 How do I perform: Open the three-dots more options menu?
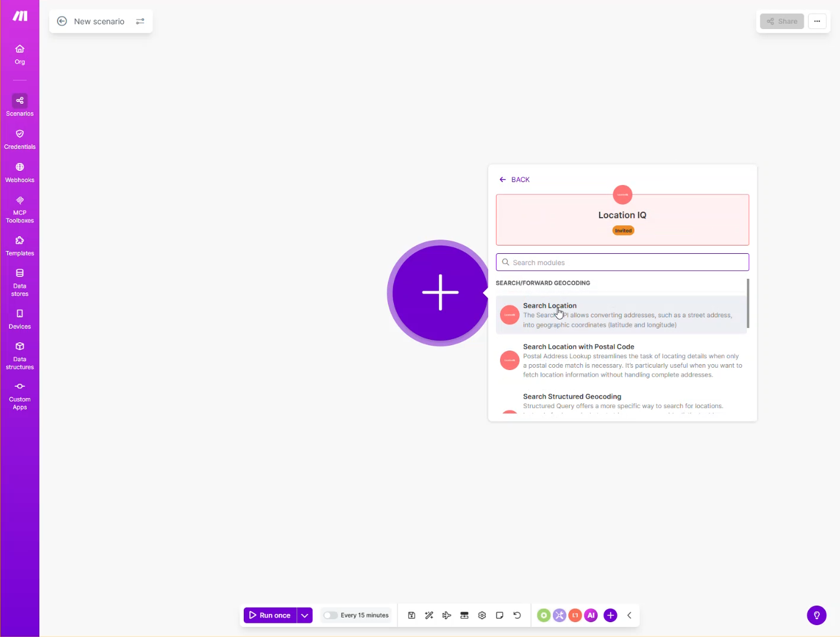tap(817, 21)
